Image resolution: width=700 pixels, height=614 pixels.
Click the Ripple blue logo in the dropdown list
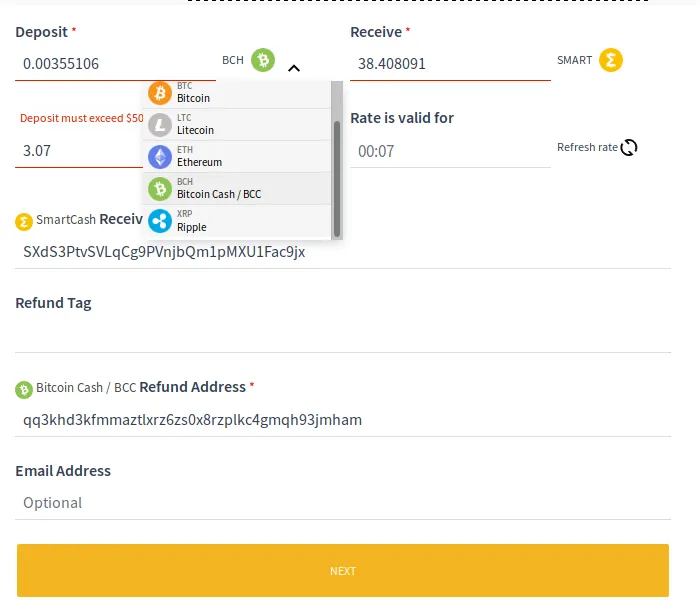pos(160,221)
